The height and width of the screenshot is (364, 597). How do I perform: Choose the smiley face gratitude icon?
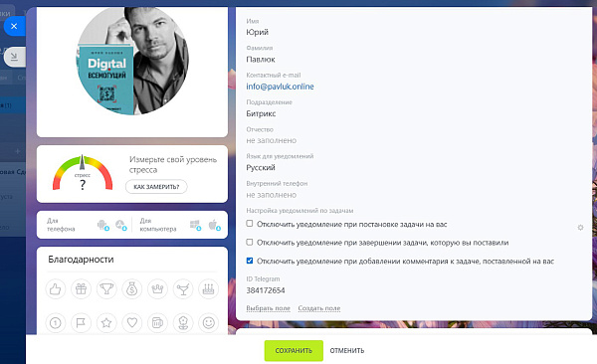point(209,323)
